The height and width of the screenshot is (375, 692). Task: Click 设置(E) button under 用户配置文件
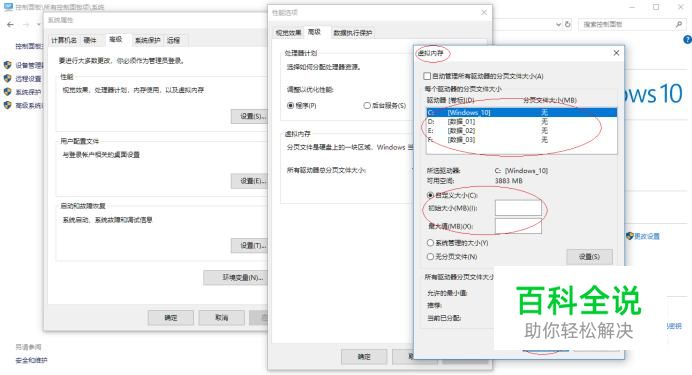click(250, 181)
